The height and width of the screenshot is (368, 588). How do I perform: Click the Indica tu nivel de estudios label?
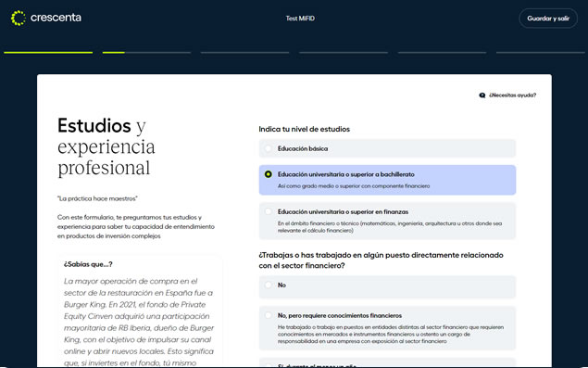tap(304, 129)
